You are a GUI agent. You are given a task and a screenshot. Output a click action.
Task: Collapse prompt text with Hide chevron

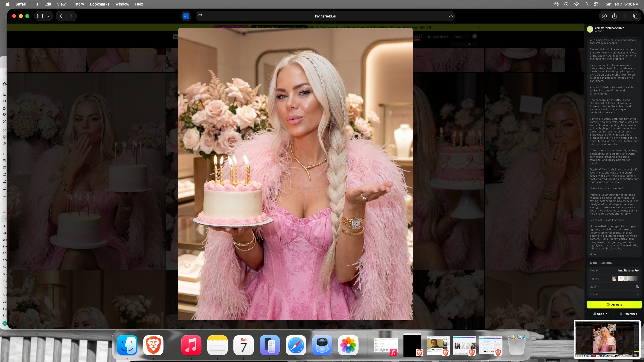[x=637, y=254]
